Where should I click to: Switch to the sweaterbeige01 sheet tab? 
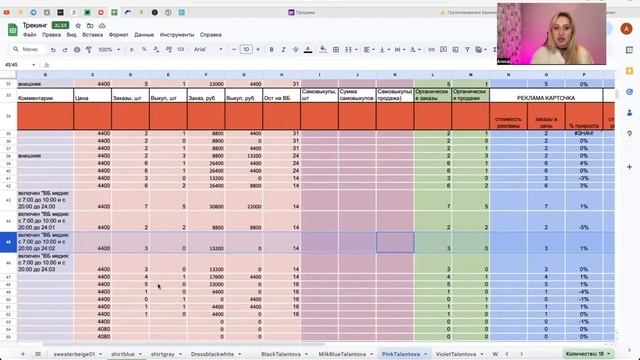click(74, 354)
